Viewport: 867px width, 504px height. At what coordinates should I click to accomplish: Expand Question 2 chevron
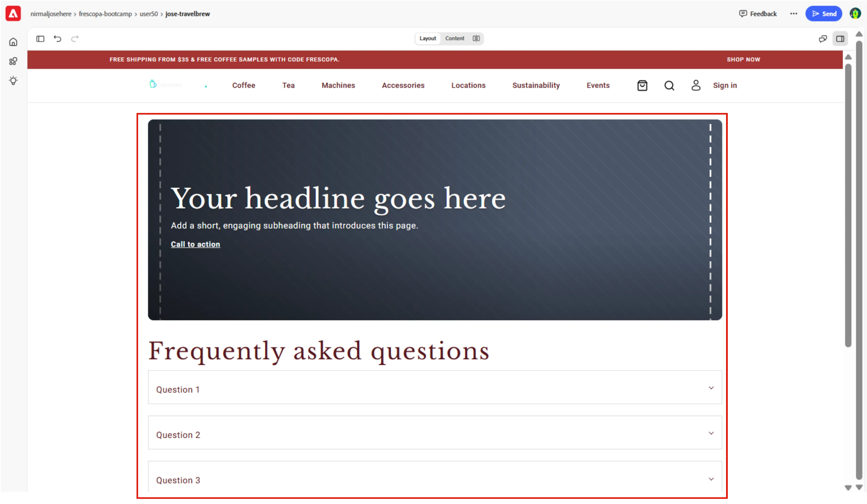click(x=711, y=433)
